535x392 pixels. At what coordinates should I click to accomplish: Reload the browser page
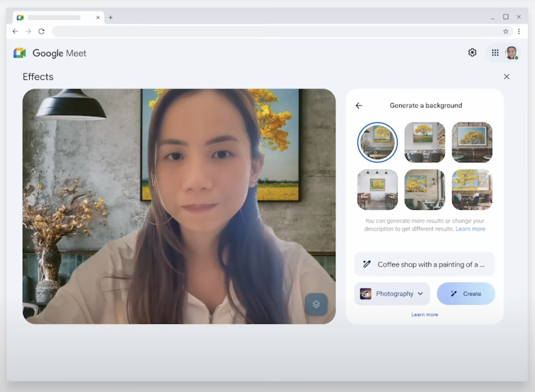click(x=41, y=31)
